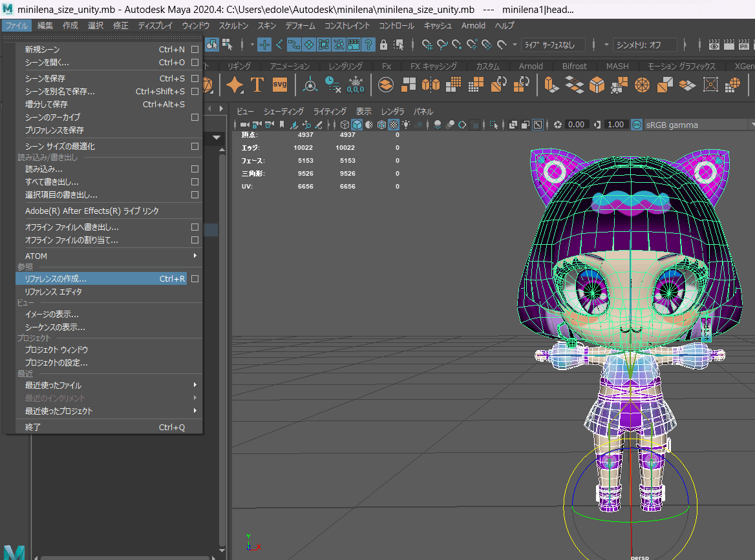Select the orange T Type tool shelf icon
Viewport: 755px width, 560px height.
pyautogui.click(x=257, y=85)
